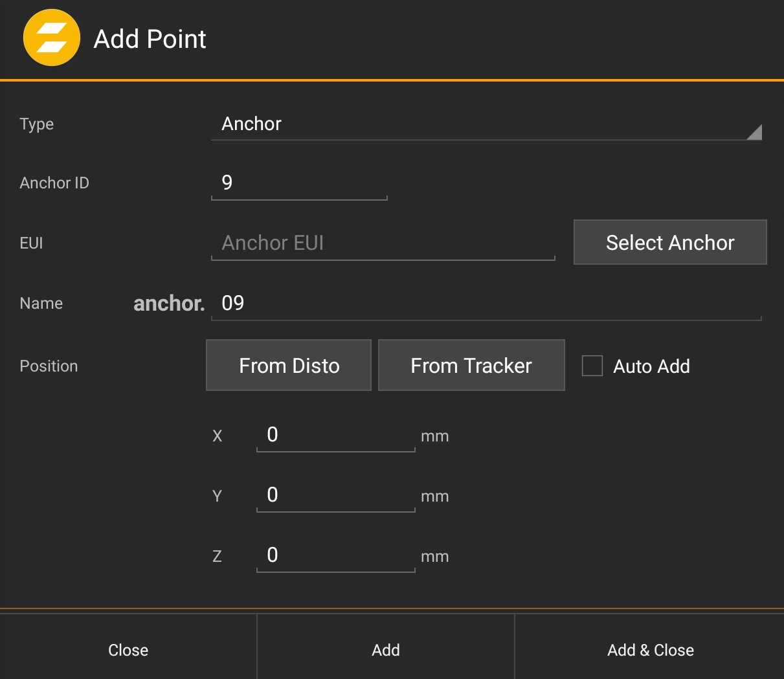This screenshot has width=784, height=679.
Task: Click the Anchor EUI text field
Action: pyautogui.click(x=383, y=243)
